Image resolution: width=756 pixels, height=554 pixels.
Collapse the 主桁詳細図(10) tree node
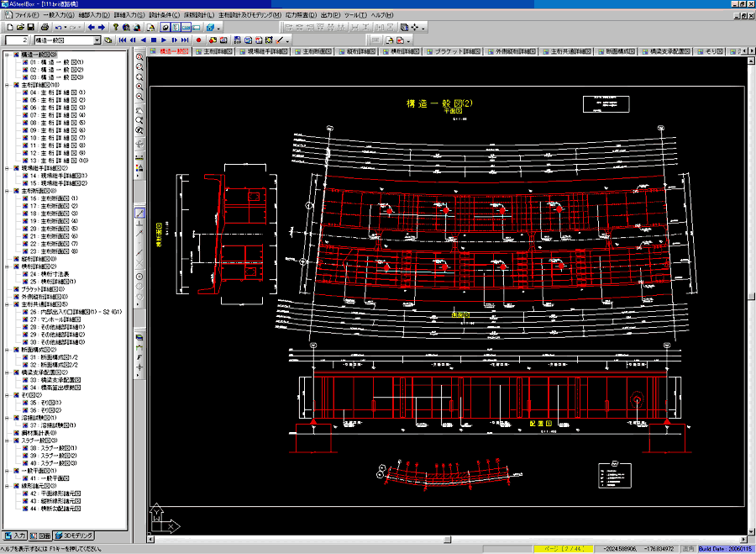8,85
